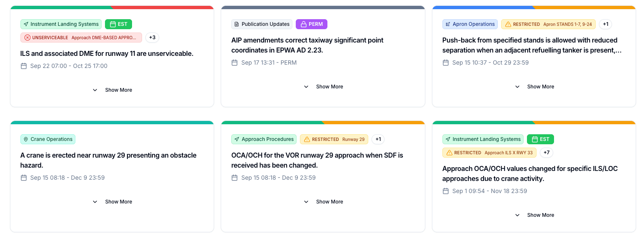This screenshot has height=236, width=644.
Task: Click +1 badge on Apron Operations card
Action: 605,24
